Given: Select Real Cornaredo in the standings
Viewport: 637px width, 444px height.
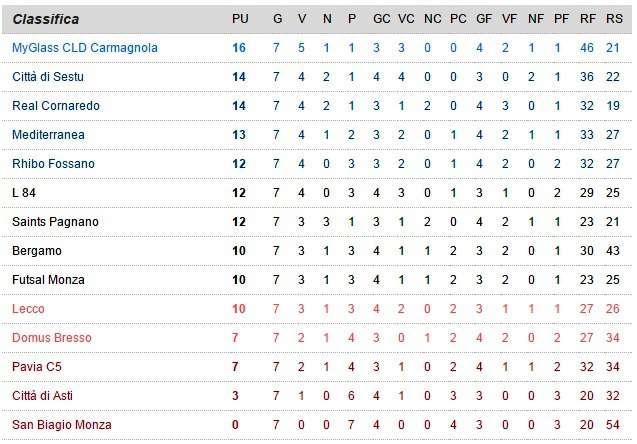Looking at the screenshot, I should tap(55, 106).
